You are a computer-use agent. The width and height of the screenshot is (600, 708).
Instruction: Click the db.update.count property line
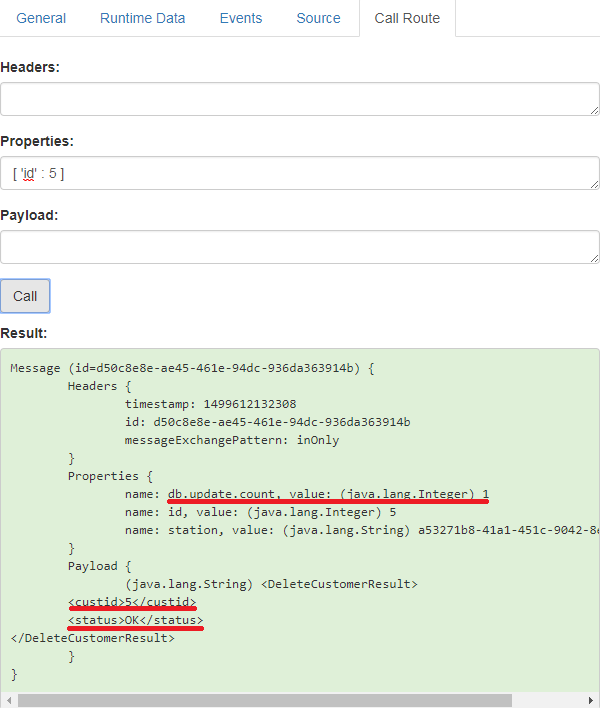click(x=328, y=494)
